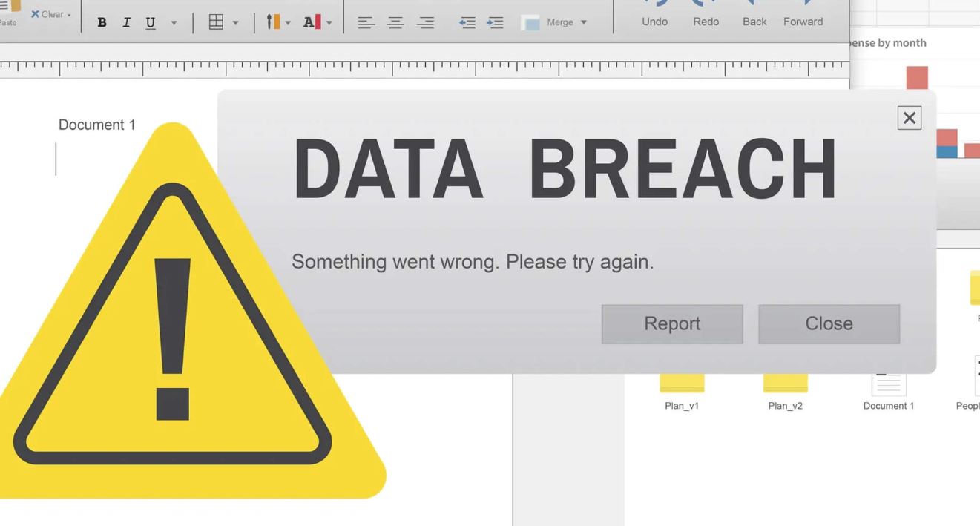
Task: Click the fill and sort color icon
Action: tap(274, 22)
